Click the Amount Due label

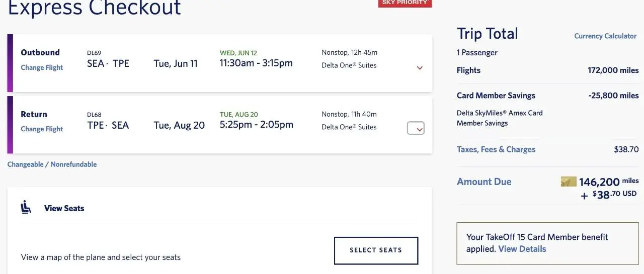(x=484, y=182)
